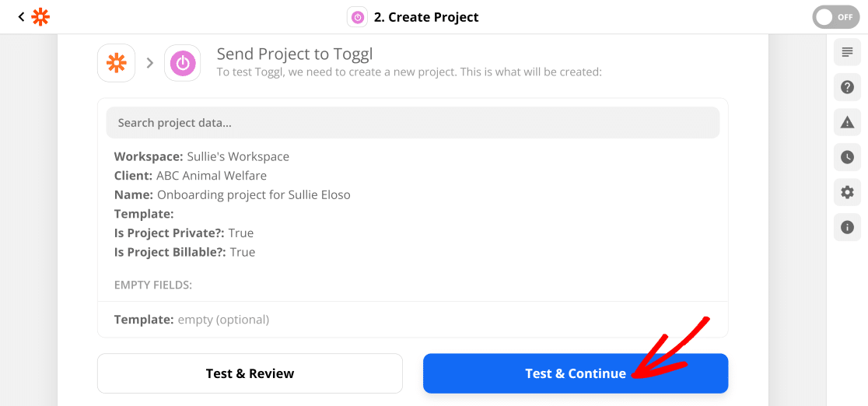
Task: Toggle the Zap ON/OFF switch
Action: point(836,17)
